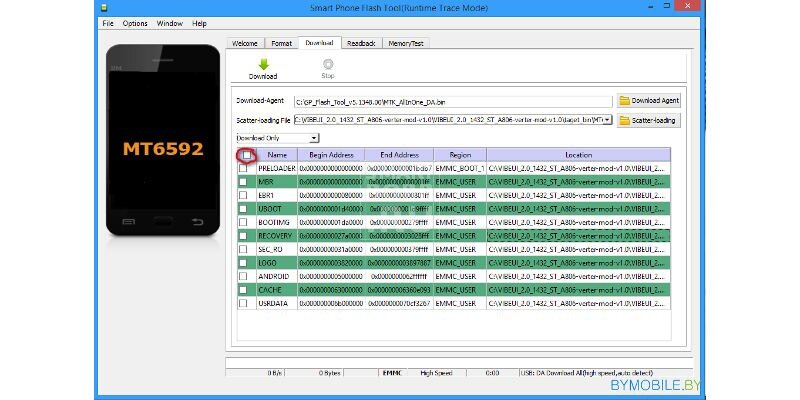
Task: Select the USRDATA name cell
Action: (277, 303)
